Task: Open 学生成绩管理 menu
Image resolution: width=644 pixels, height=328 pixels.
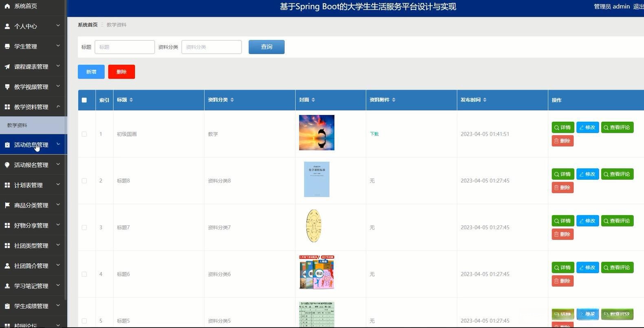Action: click(33, 306)
